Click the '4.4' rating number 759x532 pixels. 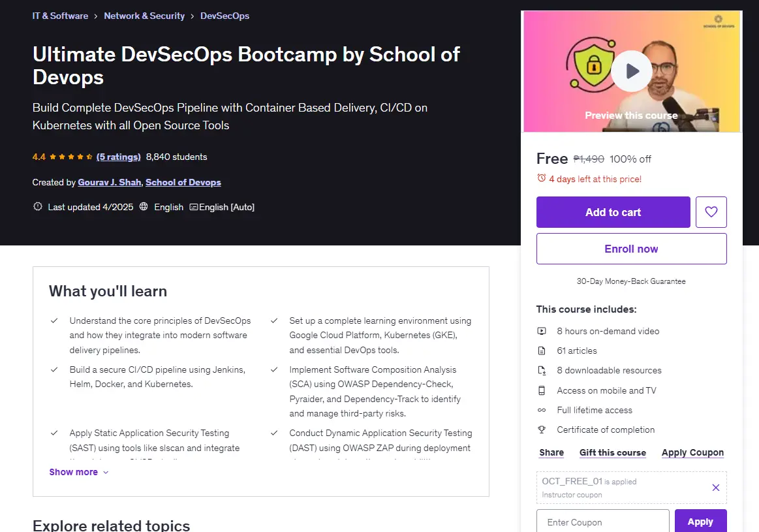(39, 157)
